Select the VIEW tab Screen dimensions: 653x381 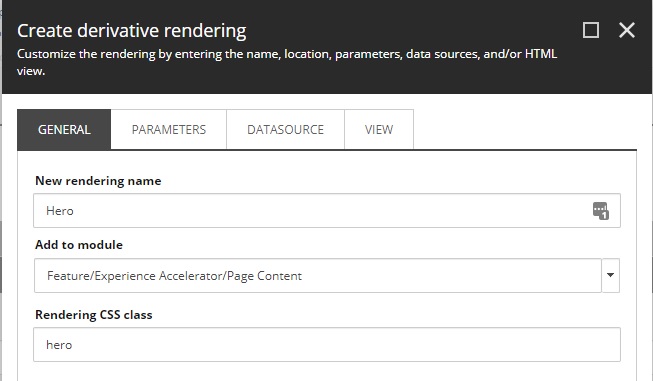pyautogui.click(x=379, y=129)
